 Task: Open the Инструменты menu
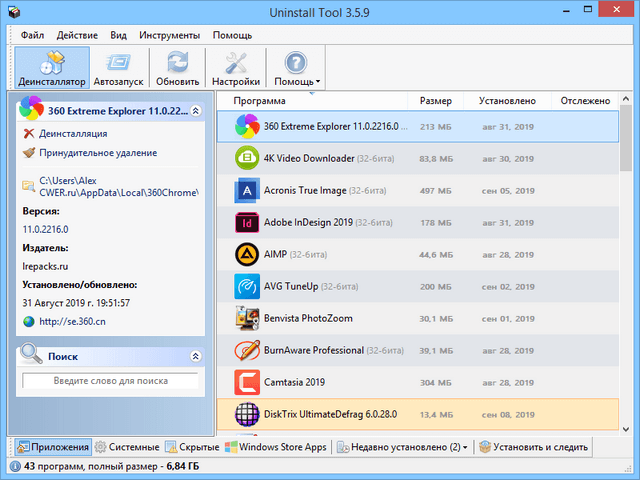(x=169, y=34)
